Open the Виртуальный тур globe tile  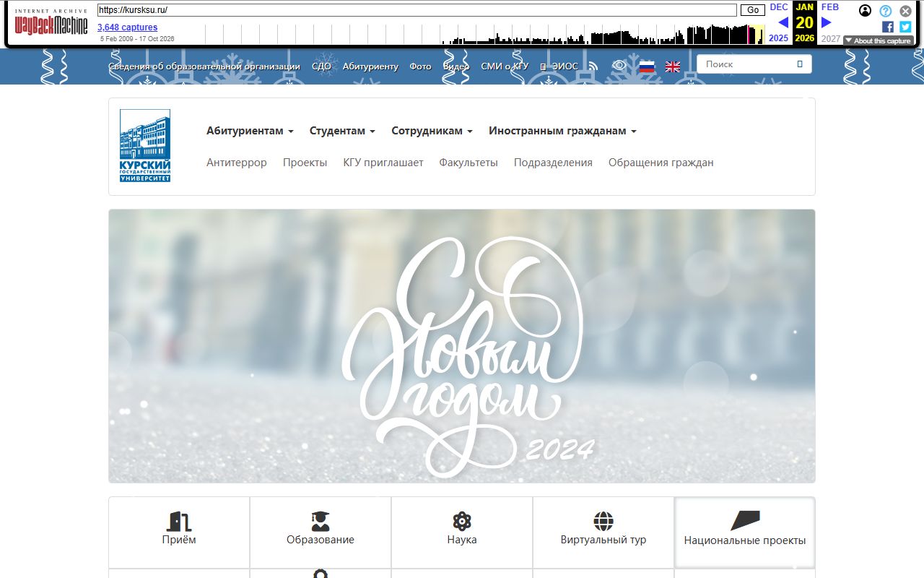pyautogui.click(x=603, y=532)
